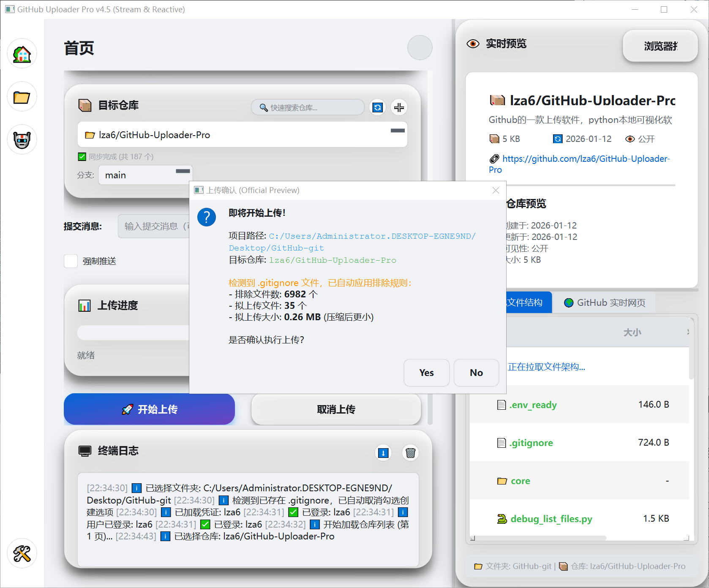Refresh the repository list
709x588 pixels.
click(378, 107)
